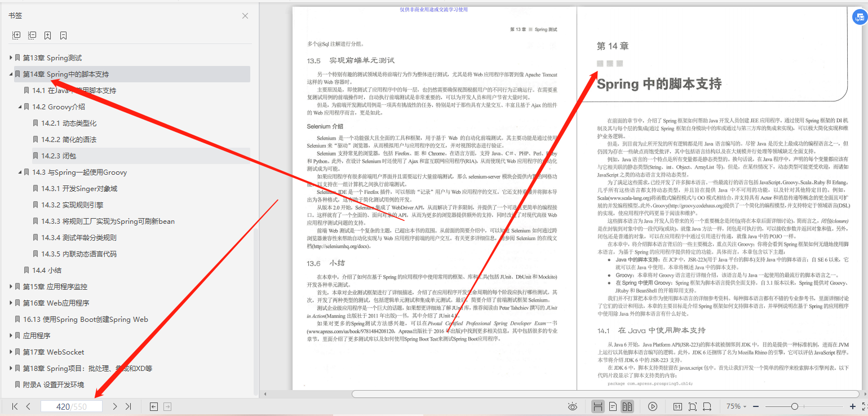The width and height of the screenshot is (868, 416).
Task: Expand 应用程序 bookmark node
Action: tap(11, 336)
